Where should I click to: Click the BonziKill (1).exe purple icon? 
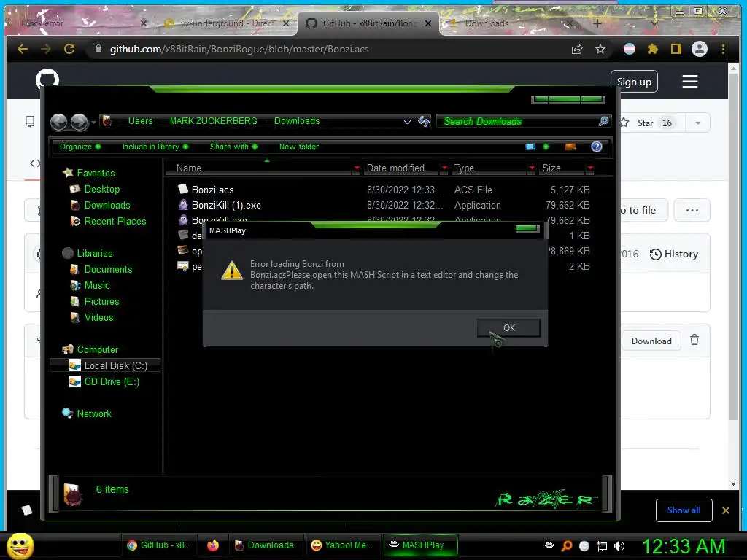pyautogui.click(x=183, y=205)
